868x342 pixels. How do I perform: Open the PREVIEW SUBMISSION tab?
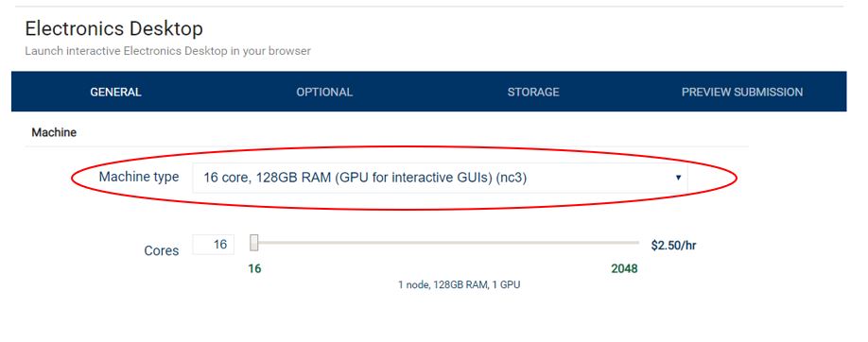[742, 92]
